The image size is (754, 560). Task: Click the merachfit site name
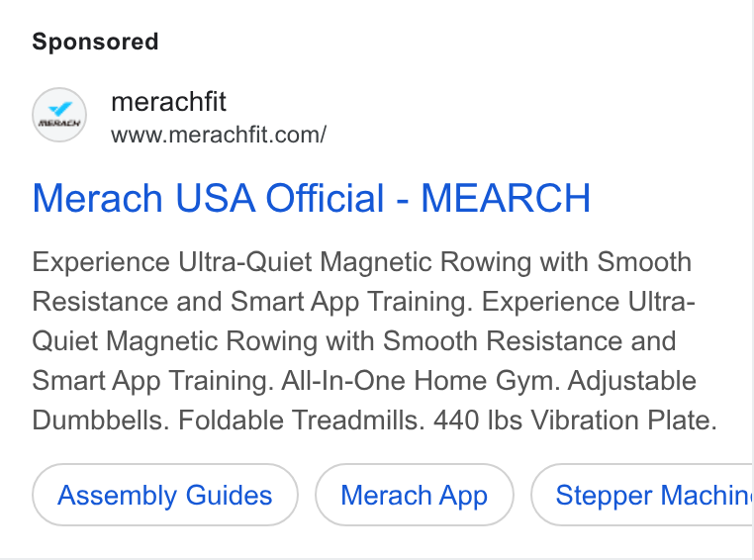coord(168,102)
